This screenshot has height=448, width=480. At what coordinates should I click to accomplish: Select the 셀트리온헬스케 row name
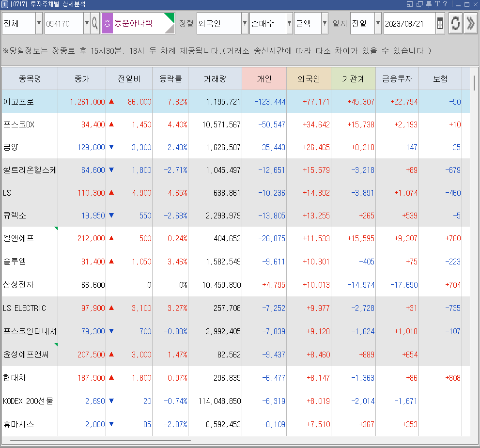(x=30, y=170)
